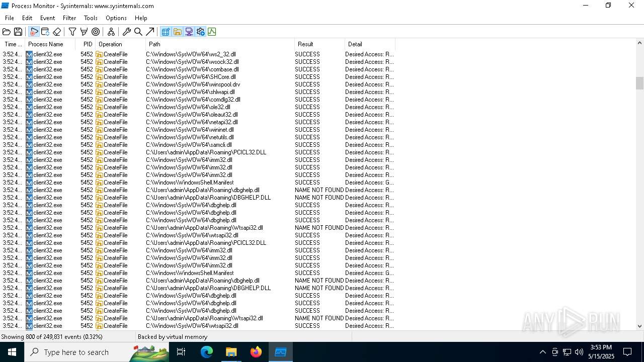Image resolution: width=644 pixels, height=362 pixels.
Task: Select the shlwapi.dll path row
Action: point(198,92)
